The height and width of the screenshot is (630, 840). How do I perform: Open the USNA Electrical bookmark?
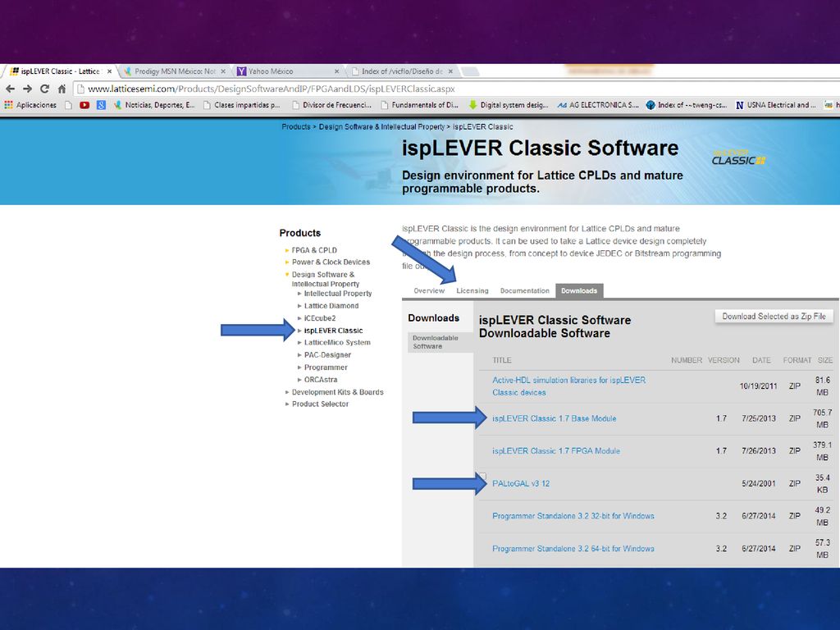(776, 105)
